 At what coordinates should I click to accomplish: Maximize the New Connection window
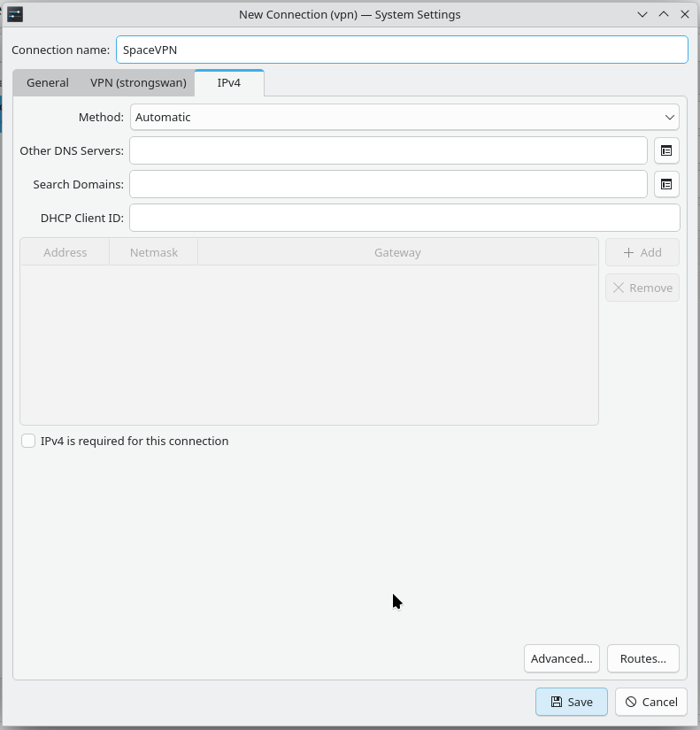pos(664,14)
